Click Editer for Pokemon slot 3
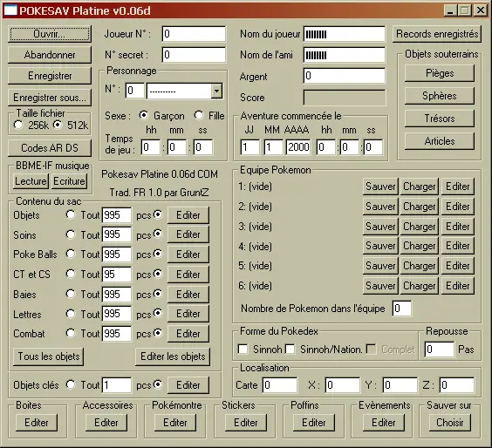Image resolution: width=492 pixels, height=448 pixels. [x=457, y=227]
